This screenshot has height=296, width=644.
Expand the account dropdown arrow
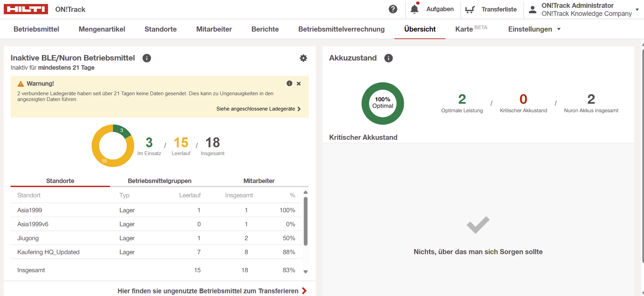[637, 10]
